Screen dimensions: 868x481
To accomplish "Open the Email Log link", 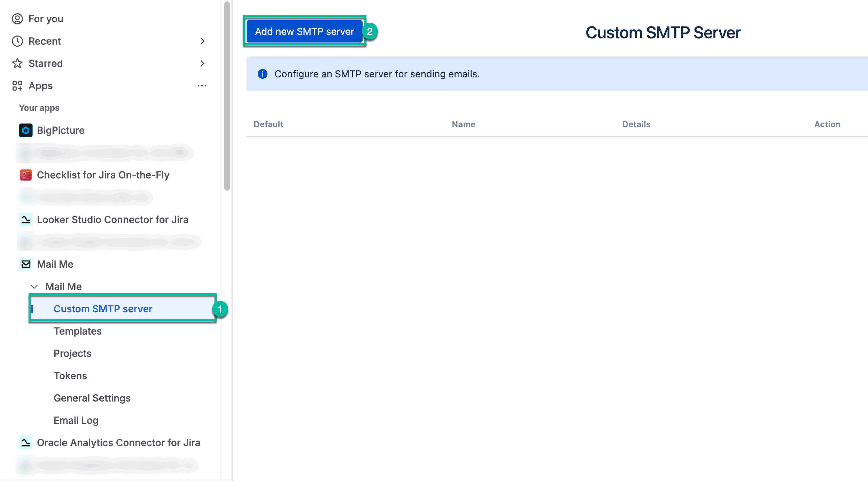I will [x=76, y=420].
